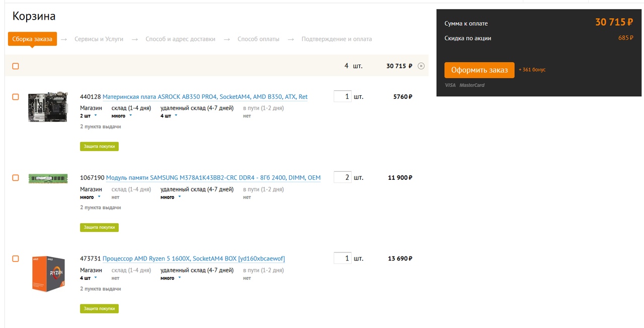Click 'Защита покупки' under the motherboard
The image size is (644, 328).
[99, 146]
